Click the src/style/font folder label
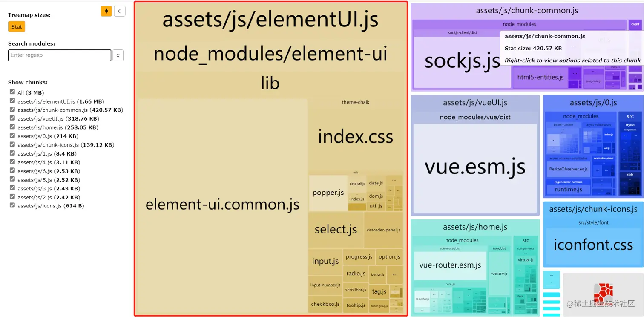The width and height of the screenshot is (644, 317). point(593,222)
